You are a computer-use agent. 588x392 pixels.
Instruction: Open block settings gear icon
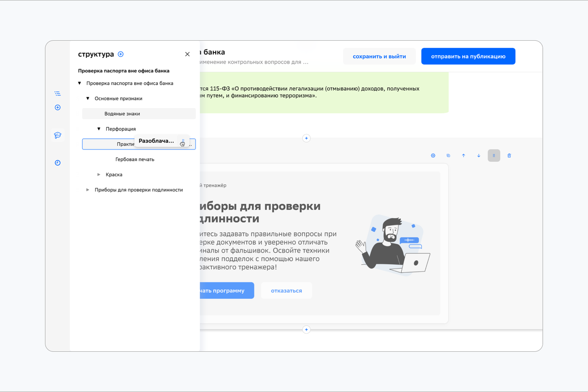click(433, 156)
